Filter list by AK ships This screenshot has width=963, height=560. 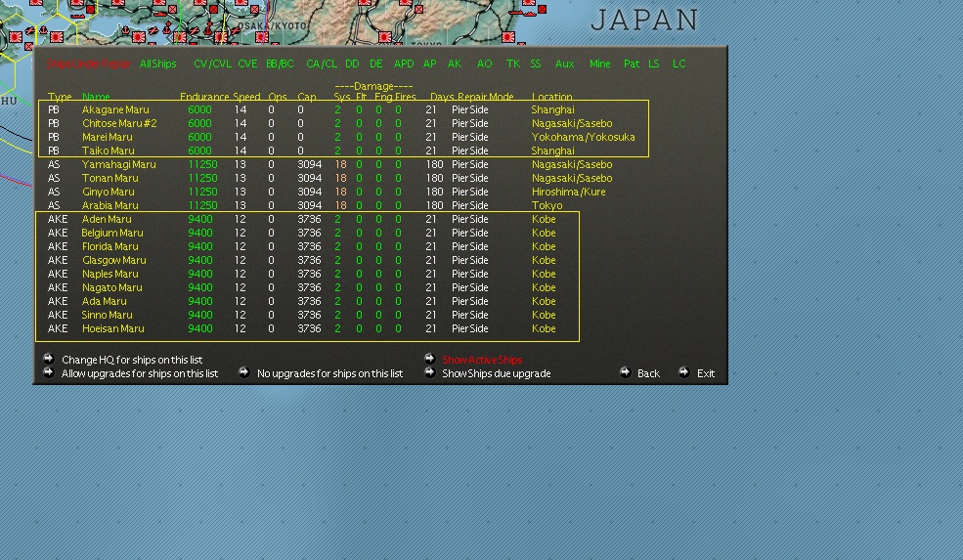click(x=455, y=64)
